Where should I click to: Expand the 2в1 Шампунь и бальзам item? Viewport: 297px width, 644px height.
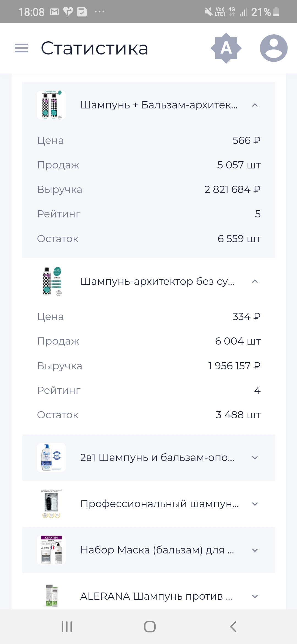(255, 458)
